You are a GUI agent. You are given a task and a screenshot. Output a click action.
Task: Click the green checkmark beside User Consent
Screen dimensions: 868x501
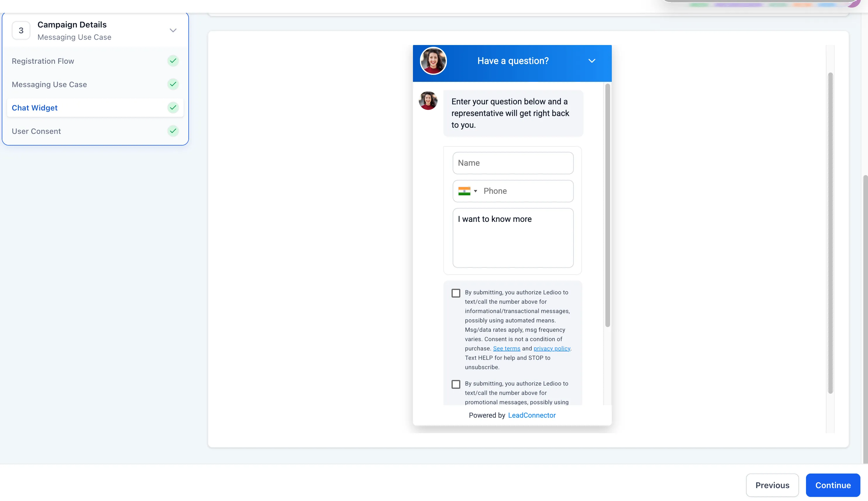(173, 131)
